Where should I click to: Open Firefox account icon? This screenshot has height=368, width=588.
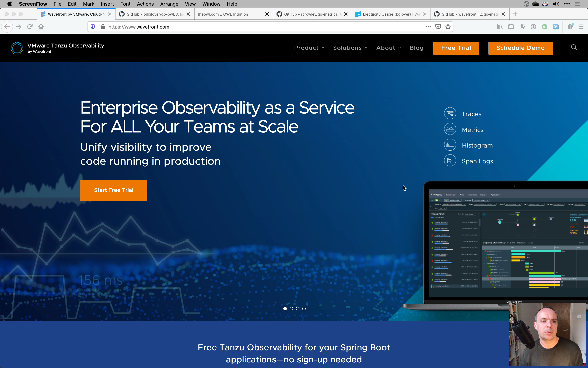click(x=522, y=27)
